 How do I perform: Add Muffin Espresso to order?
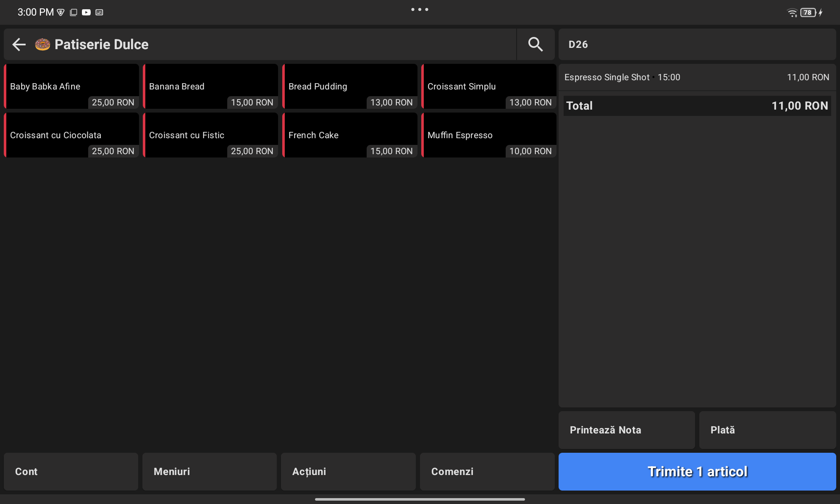489,135
